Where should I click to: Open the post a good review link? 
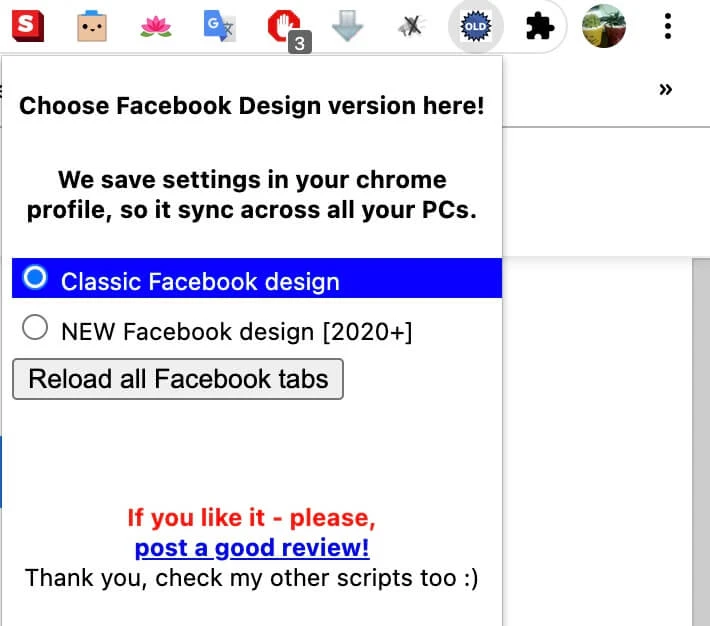pos(252,547)
